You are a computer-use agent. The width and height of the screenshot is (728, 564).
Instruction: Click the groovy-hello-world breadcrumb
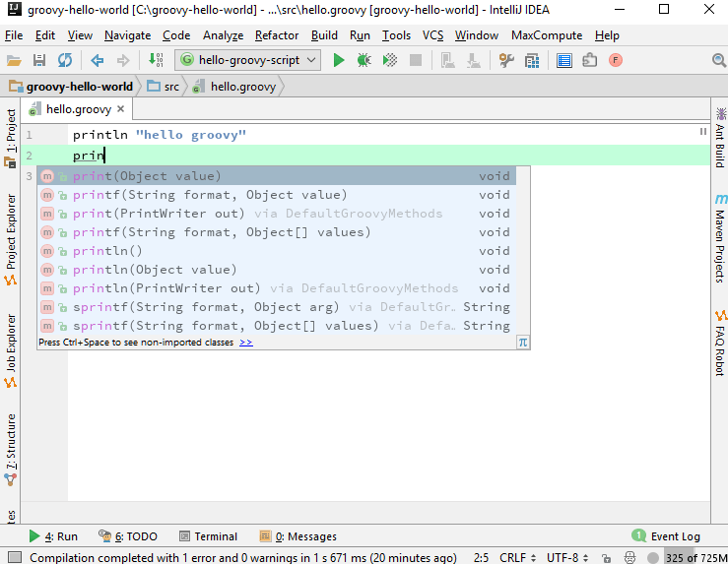click(71, 87)
